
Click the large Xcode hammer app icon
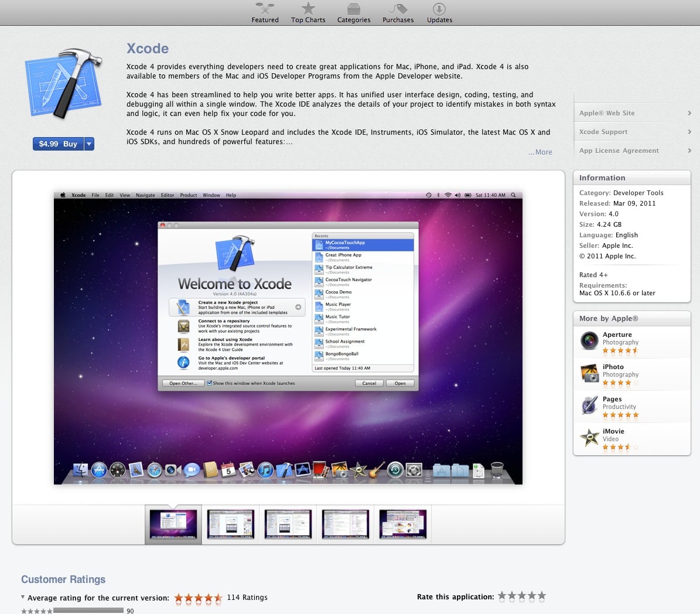(63, 83)
